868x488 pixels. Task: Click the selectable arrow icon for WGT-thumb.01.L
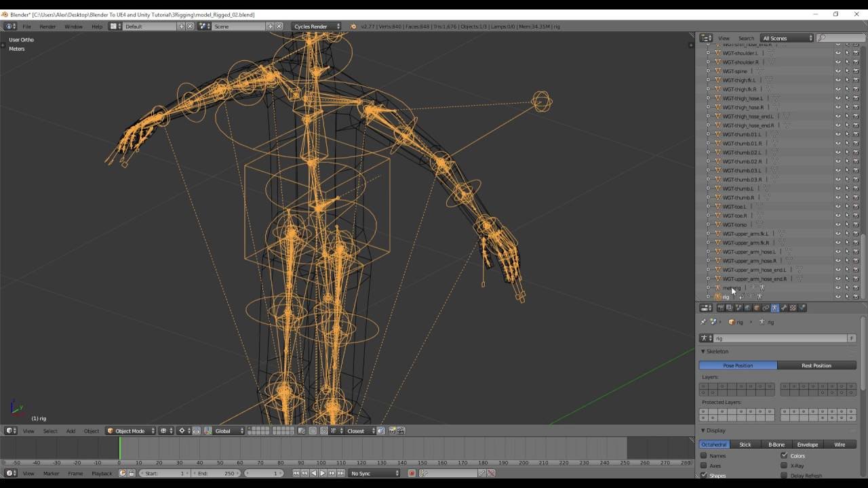click(846, 134)
